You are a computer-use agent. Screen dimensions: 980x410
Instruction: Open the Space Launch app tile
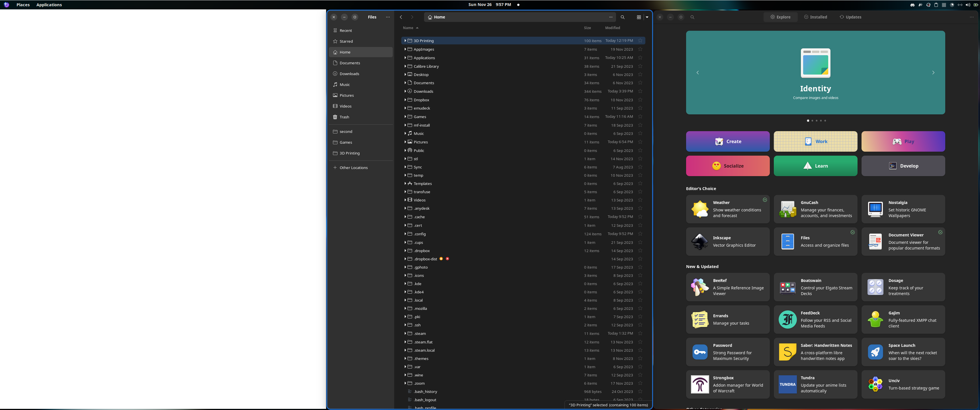point(903,352)
